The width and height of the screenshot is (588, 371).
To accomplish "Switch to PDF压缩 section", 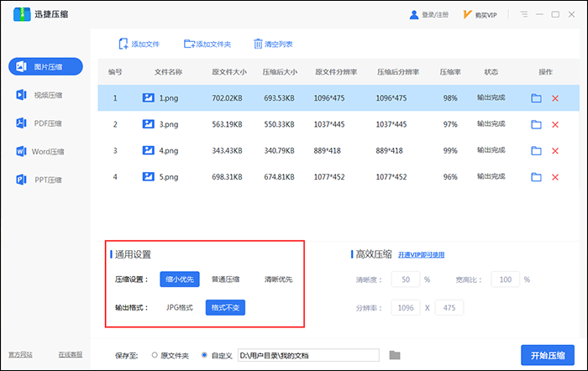I will click(39, 123).
